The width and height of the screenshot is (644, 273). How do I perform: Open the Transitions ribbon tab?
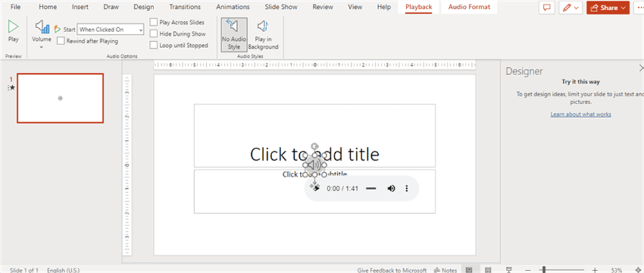click(184, 7)
